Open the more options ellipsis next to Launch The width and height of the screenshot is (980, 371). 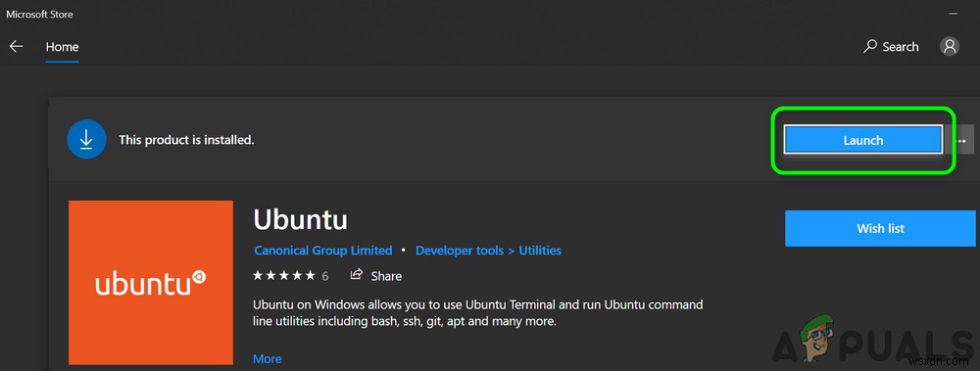(962, 141)
